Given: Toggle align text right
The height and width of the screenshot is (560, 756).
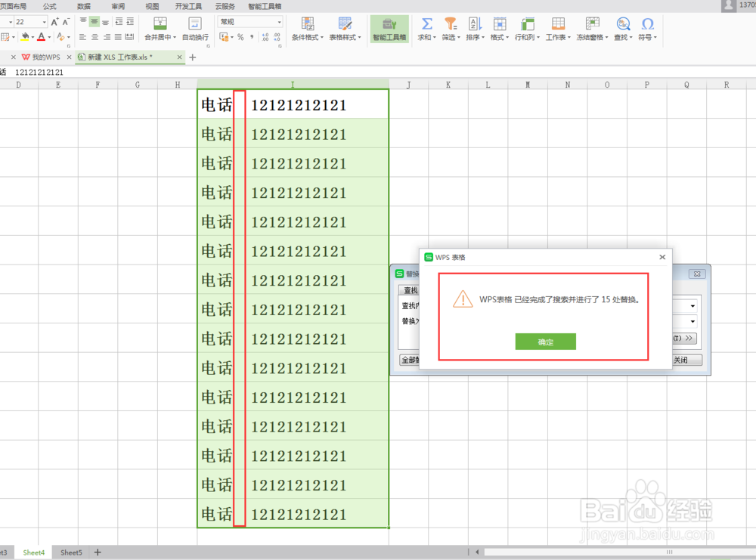Looking at the screenshot, I should pos(107,37).
